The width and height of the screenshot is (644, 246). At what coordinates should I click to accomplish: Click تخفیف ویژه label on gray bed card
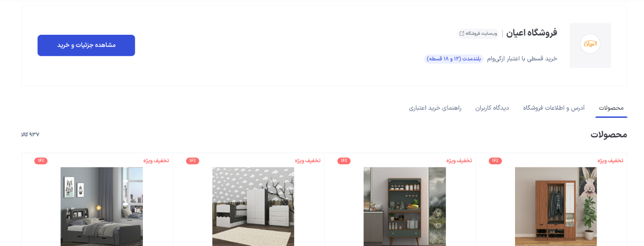click(156, 161)
